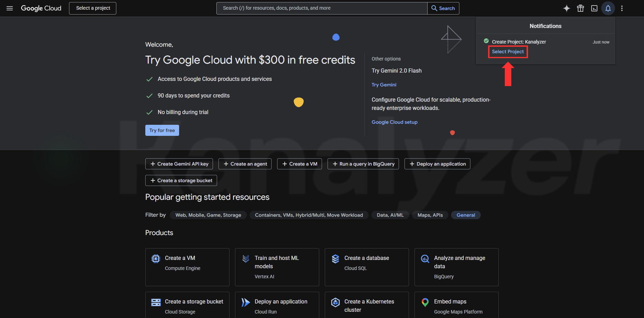
Task: Open the Select a project picker
Action: (93, 8)
